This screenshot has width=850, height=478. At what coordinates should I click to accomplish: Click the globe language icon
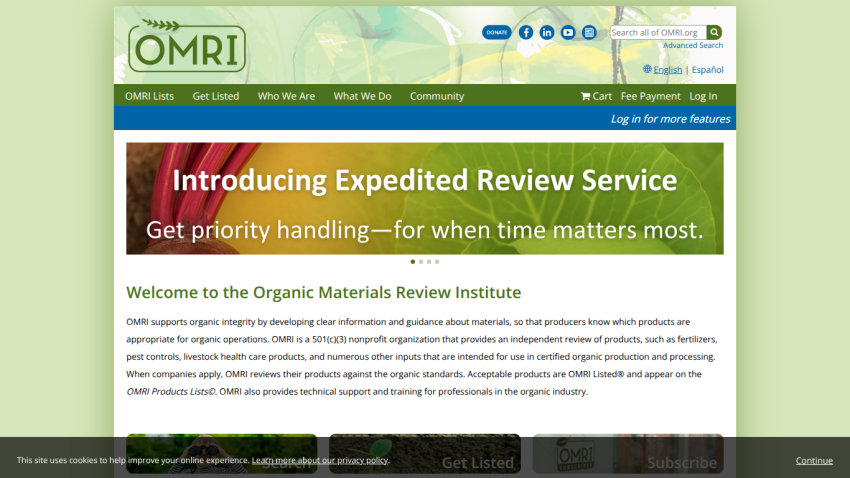tap(647, 69)
